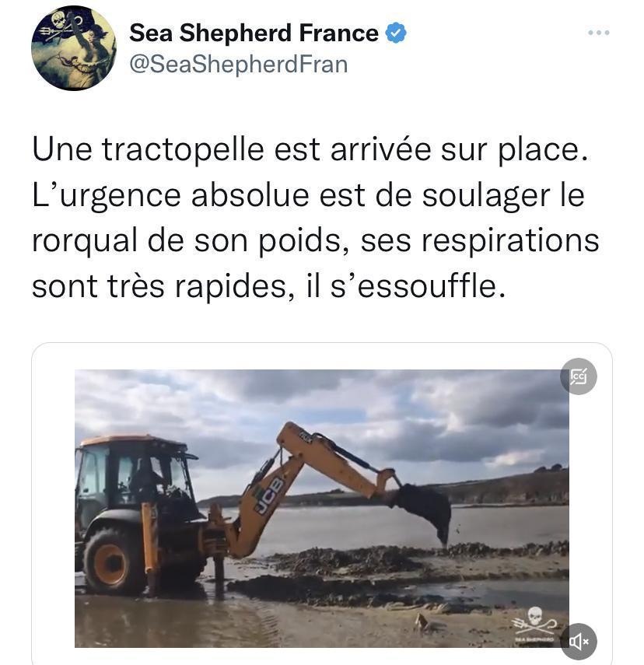Screen dimensions: 644x665
Task: Open the three-dot more options menu
Action: 599,33
